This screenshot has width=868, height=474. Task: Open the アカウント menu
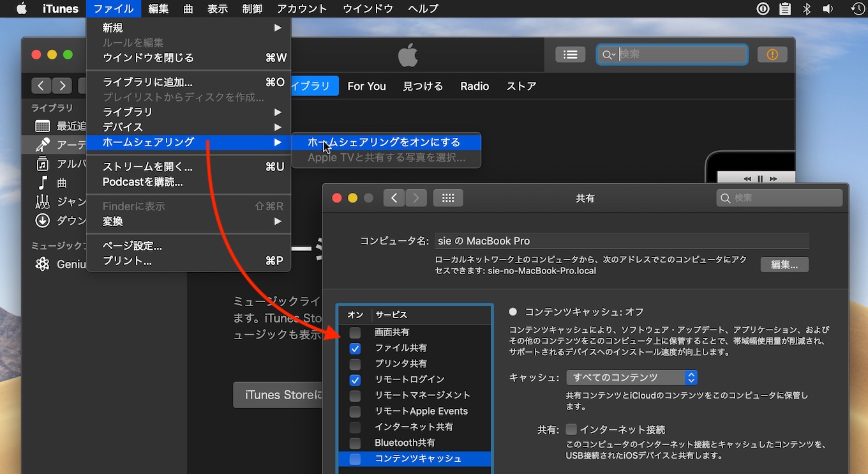coord(302,8)
